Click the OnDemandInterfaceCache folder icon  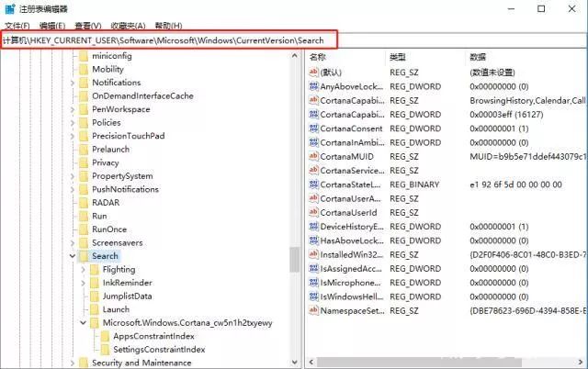click(x=84, y=95)
